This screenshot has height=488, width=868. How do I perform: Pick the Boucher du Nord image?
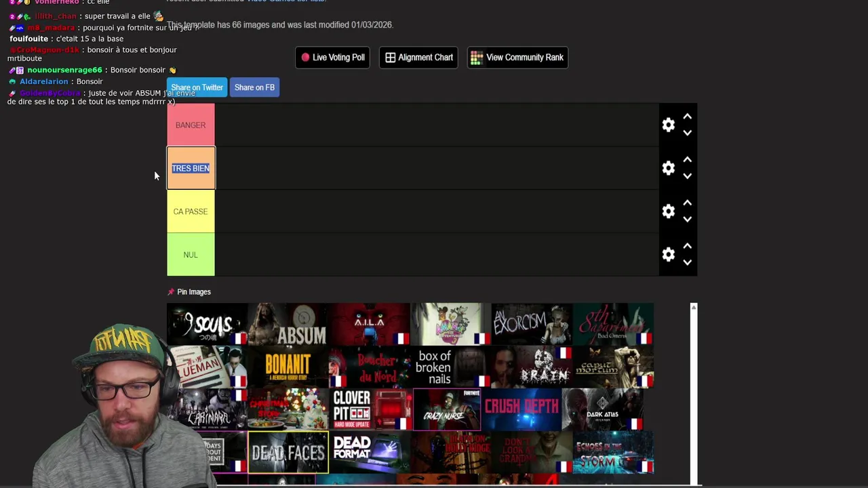tap(370, 367)
